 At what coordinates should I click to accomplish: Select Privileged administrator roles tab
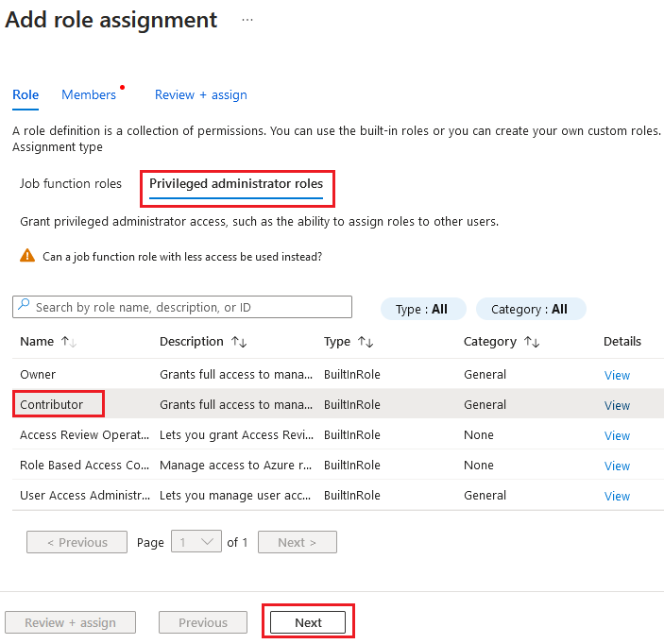pyautogui.click(x=236, y=183)
